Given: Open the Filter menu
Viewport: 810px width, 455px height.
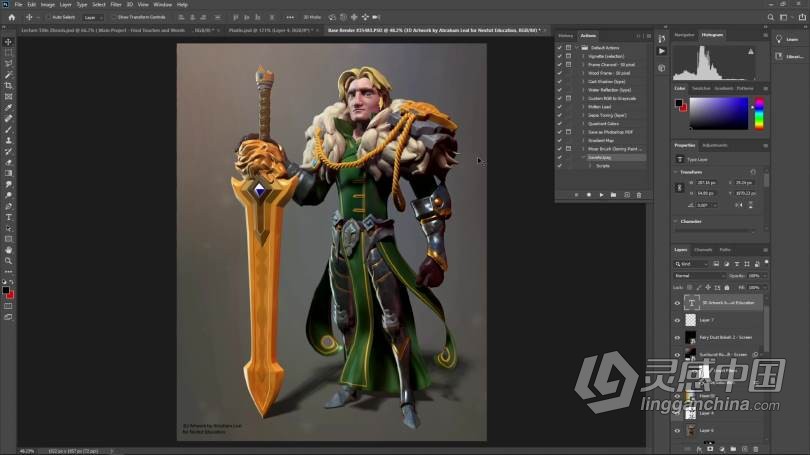Looking at the screenshot, I should [x=116, y=5].
